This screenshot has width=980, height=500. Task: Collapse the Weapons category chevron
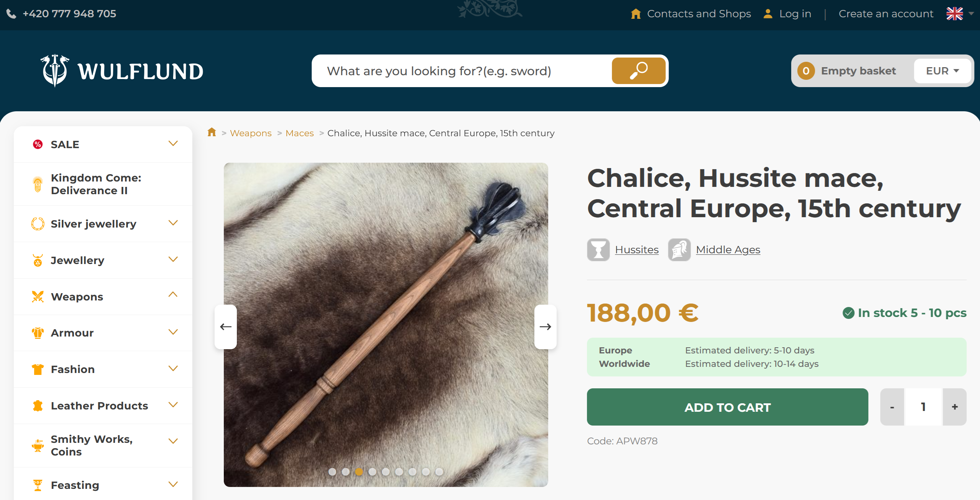(x=173, y=295)
